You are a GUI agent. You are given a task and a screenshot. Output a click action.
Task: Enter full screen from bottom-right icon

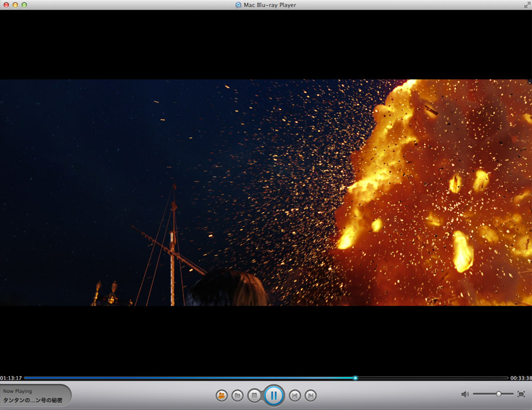[521, 394]
